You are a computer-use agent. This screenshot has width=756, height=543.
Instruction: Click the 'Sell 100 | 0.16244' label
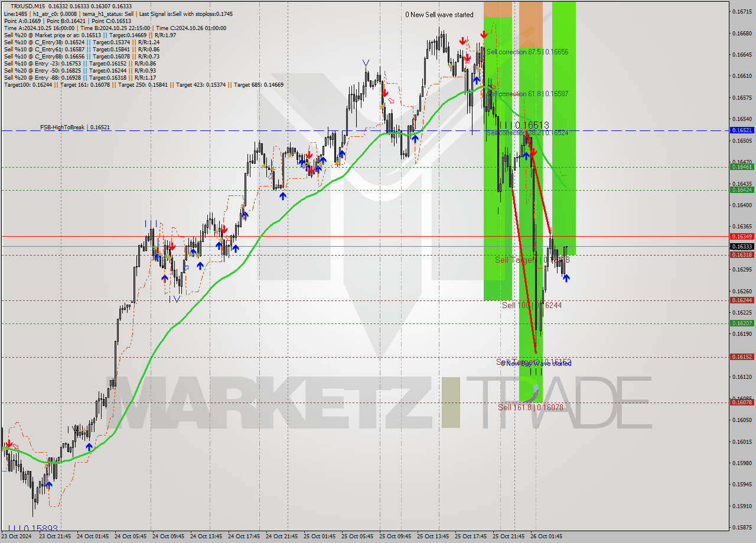tap(532, 305)
